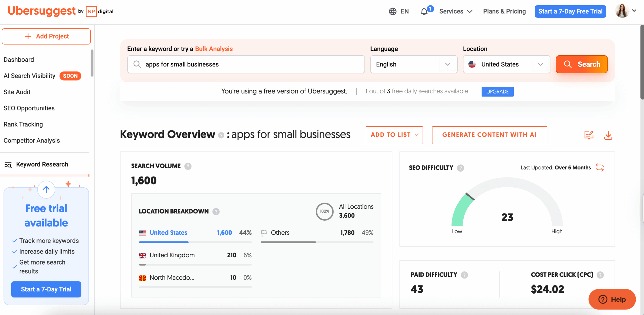
Task: Expand the ADD TO LIST dropdown
Action: 394,135
